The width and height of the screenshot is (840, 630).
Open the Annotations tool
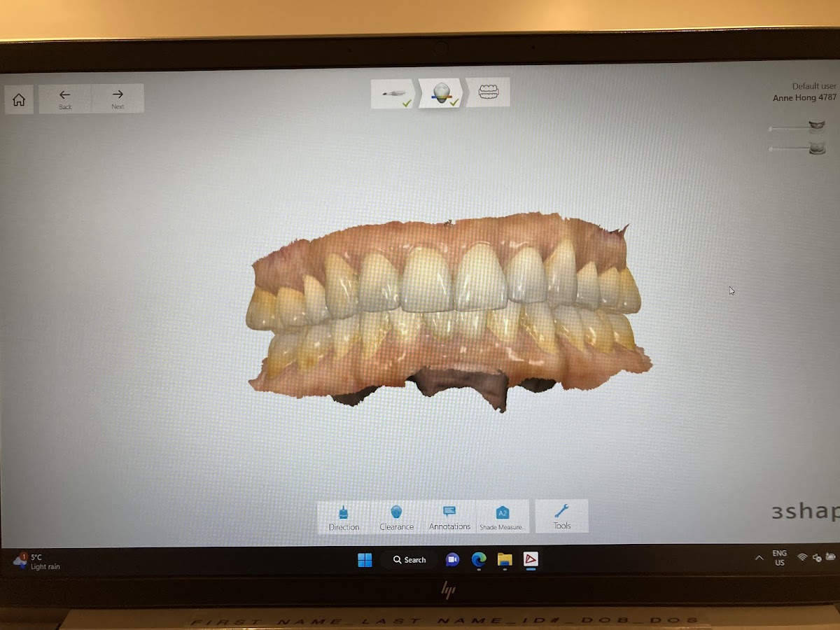coord(449,517)
